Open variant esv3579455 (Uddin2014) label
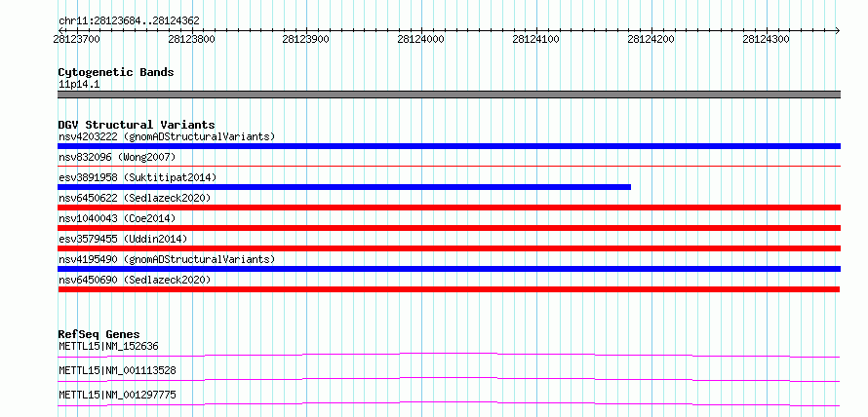Viewport: 868px width, 417px height. (x=123, y=239)
